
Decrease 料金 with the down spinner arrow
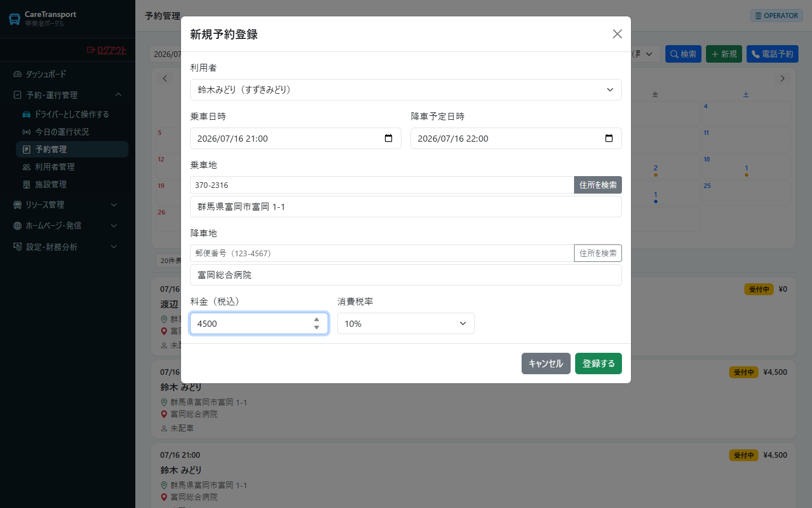316,327
